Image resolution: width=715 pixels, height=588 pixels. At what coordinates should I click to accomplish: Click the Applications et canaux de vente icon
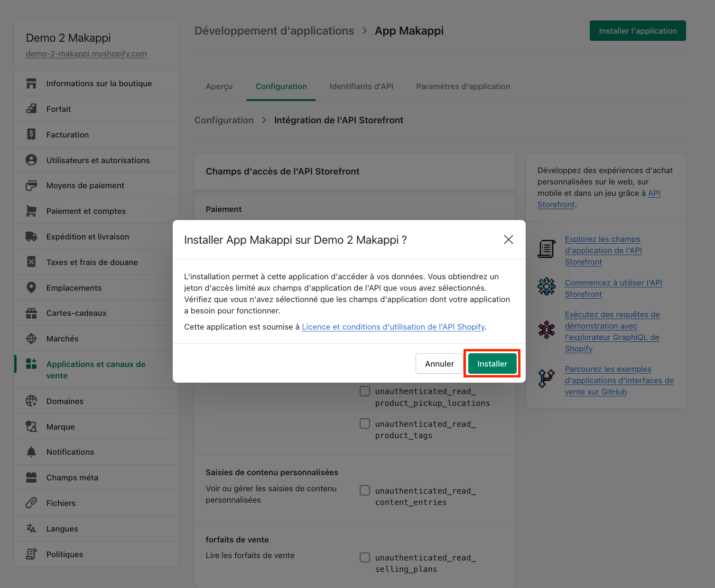[31, 364]
